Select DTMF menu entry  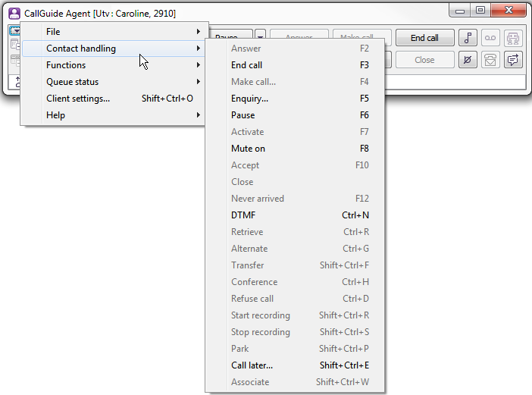(243, 215)
